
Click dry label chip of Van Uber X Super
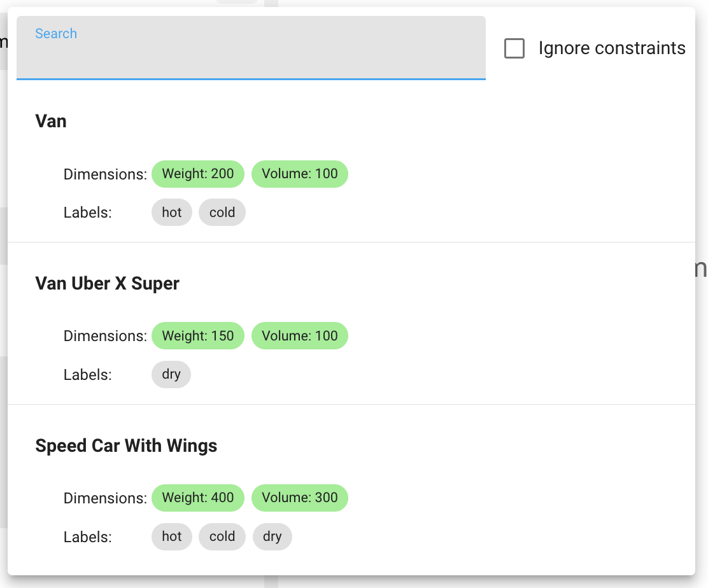[171, 374]
